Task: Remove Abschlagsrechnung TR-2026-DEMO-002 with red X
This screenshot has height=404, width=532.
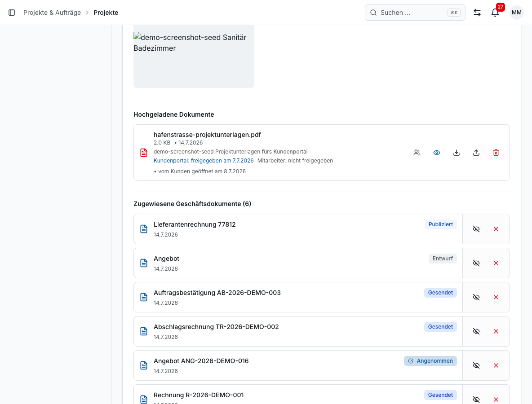Action: [496, 331]
